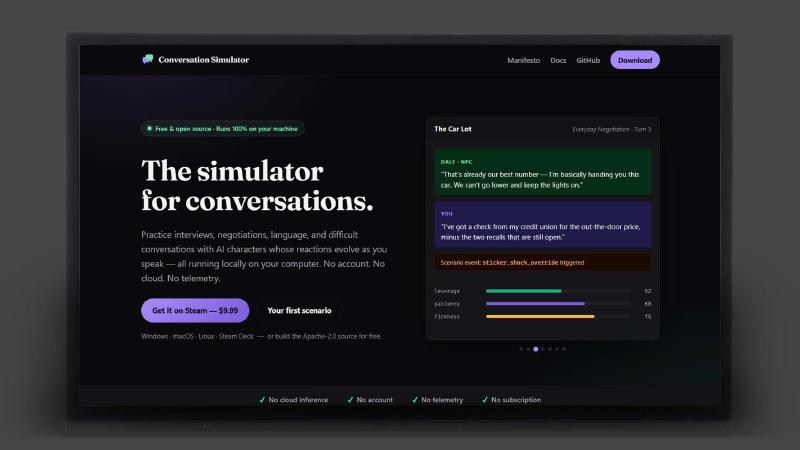Select the first carousel dot
Viewport: 800px width, 450px height.
pyautogui.click(x=521, y=349)
